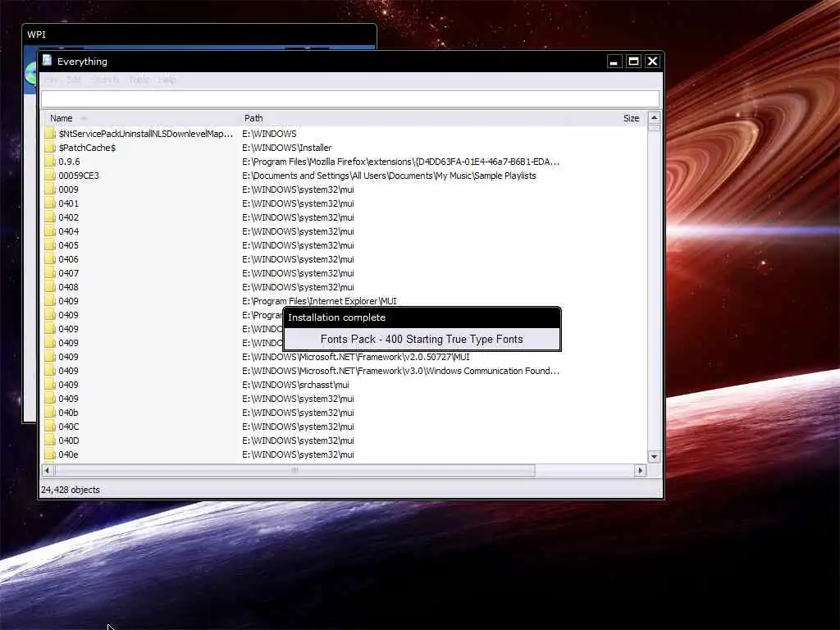The height and width of the screenshot is (630, 840).
Task: Select the 0409 entry in Internet Explorer\MUI
Action: [x=68, y=301]
